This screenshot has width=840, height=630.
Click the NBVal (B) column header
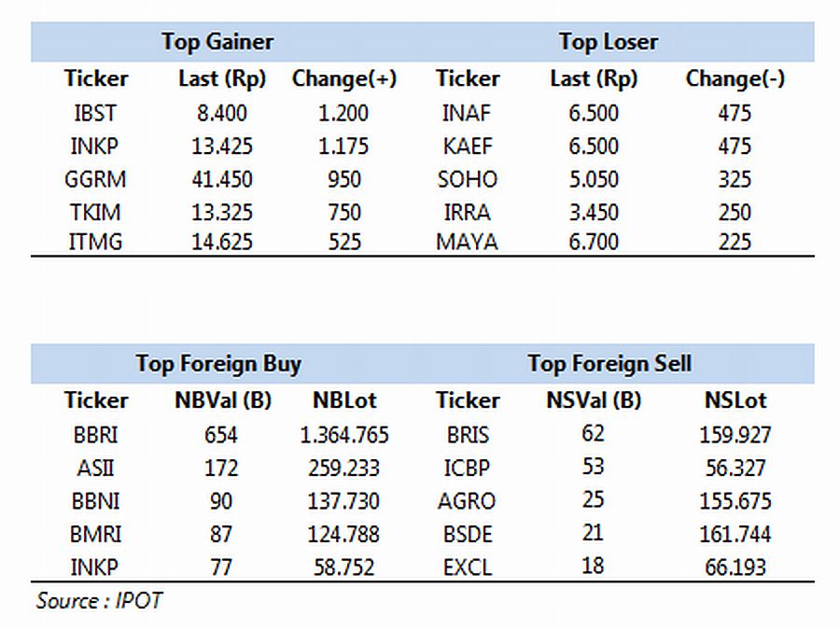[223, 400]
